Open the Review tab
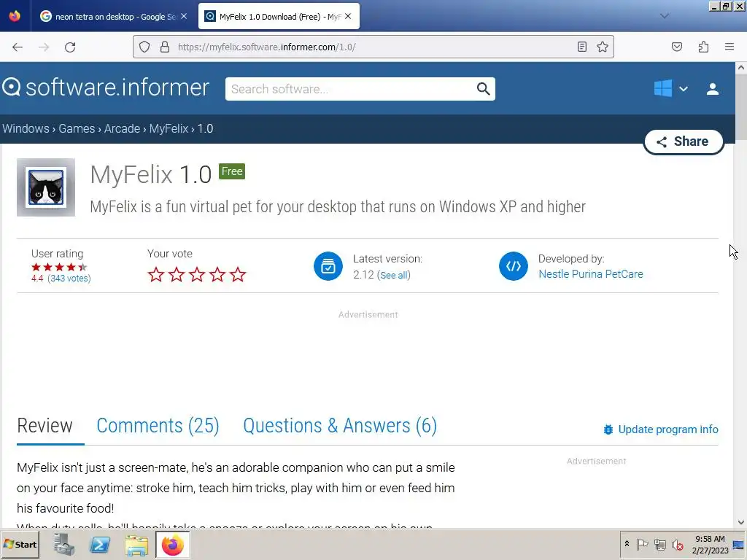The height and width of the screenshot is (560, 747). [x=44, y=426]
